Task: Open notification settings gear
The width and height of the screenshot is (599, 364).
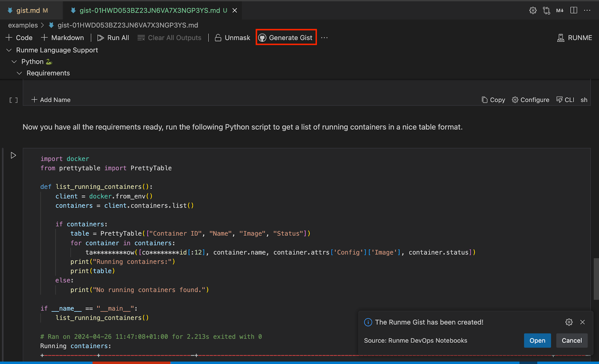Action: [569, 322]
